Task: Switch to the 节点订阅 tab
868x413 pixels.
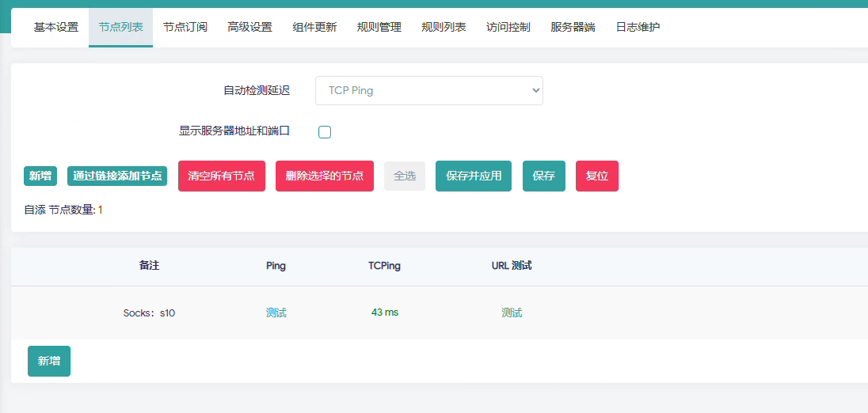Action: tap(185, 27)
